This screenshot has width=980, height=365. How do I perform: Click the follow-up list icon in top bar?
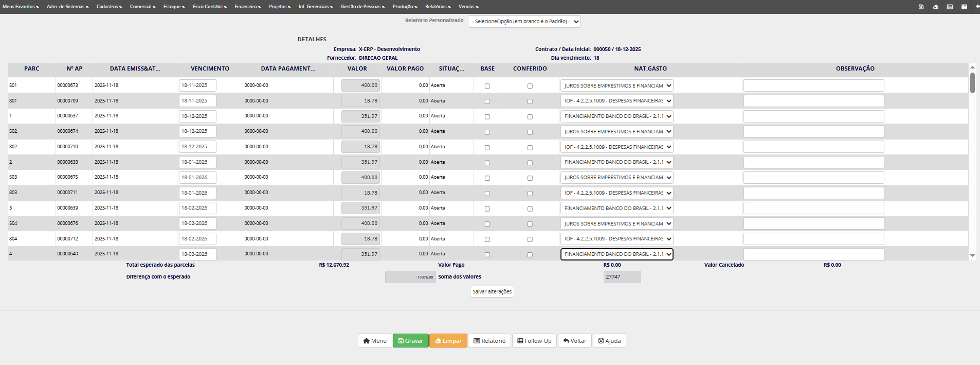964,7
